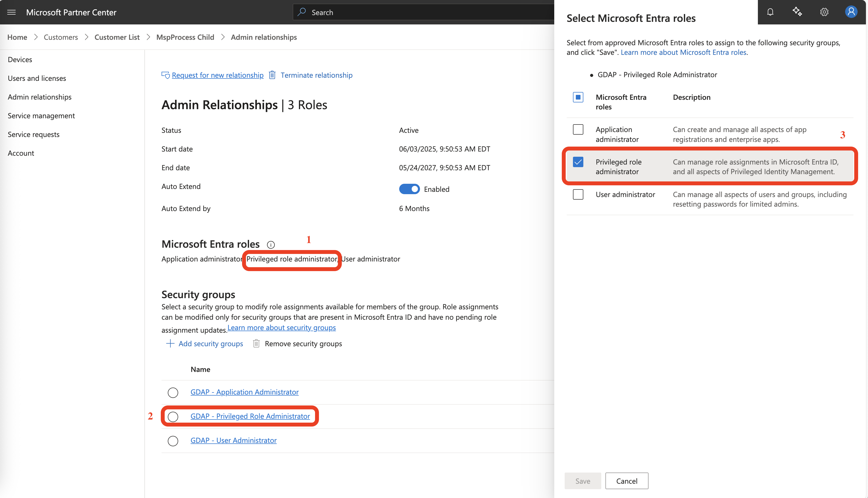Screen dimensions: 868x498
Task: Go to Customers in the breadcrumb
Action: click(61, 37)
